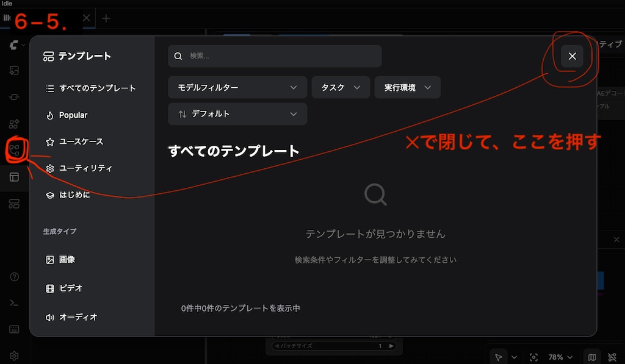Click the template search input field
Screen dimensions: 625x364
(x=275, y=56)
